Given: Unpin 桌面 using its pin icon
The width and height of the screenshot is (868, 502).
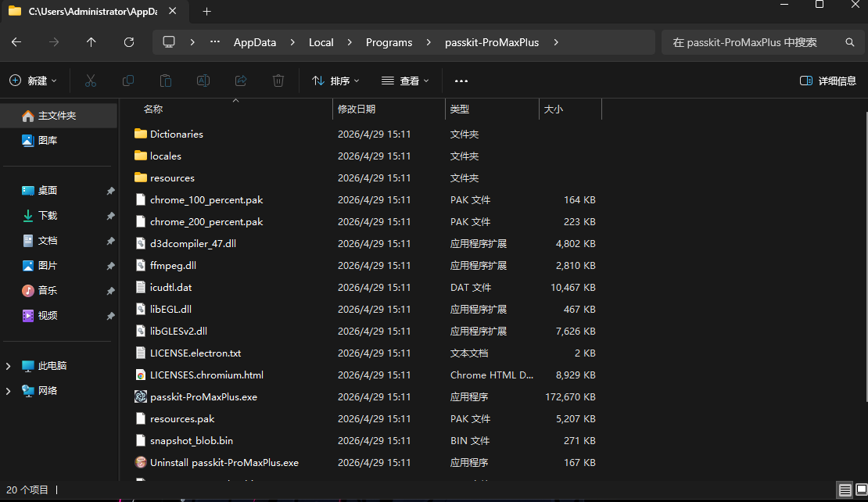Looking at the screenshot, I should click(110, 190).
